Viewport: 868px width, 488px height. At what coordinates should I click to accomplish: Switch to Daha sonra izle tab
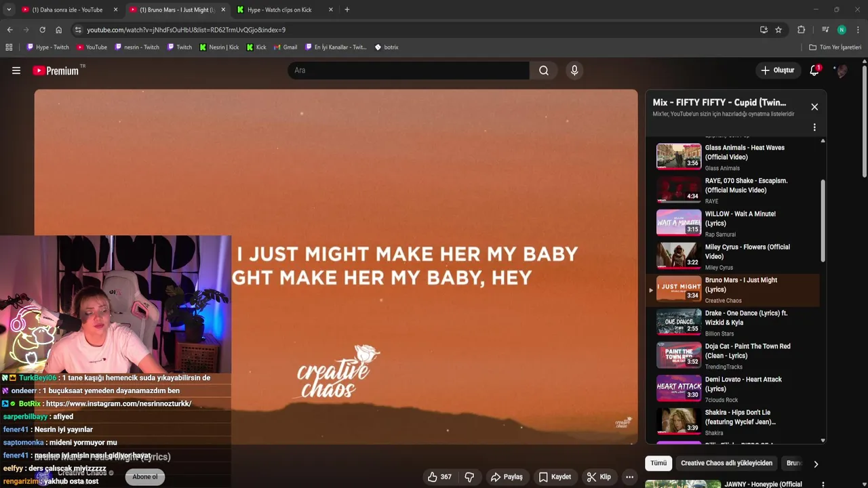(68, 9)
